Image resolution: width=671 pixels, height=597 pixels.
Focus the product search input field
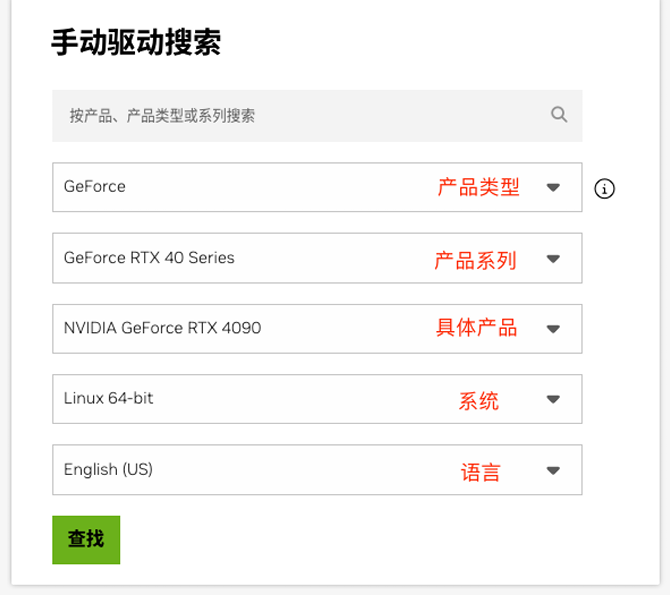point(317,116)
